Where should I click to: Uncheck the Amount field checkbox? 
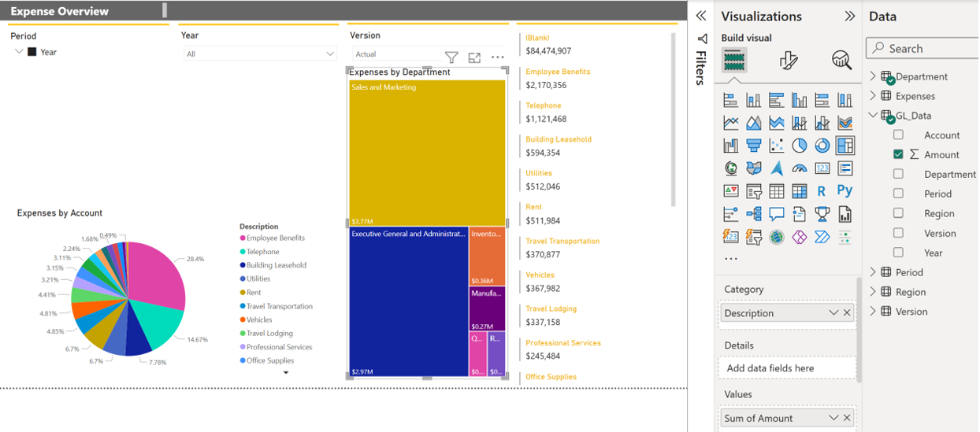pyautogui.click(x=898, y=154)
